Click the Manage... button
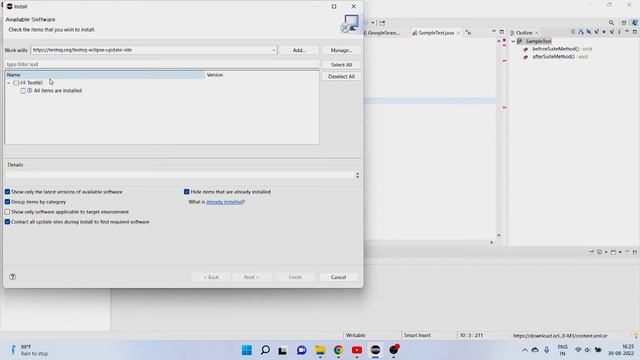The height and width of the screenshot is (360, 640). (x=341, y=50)
